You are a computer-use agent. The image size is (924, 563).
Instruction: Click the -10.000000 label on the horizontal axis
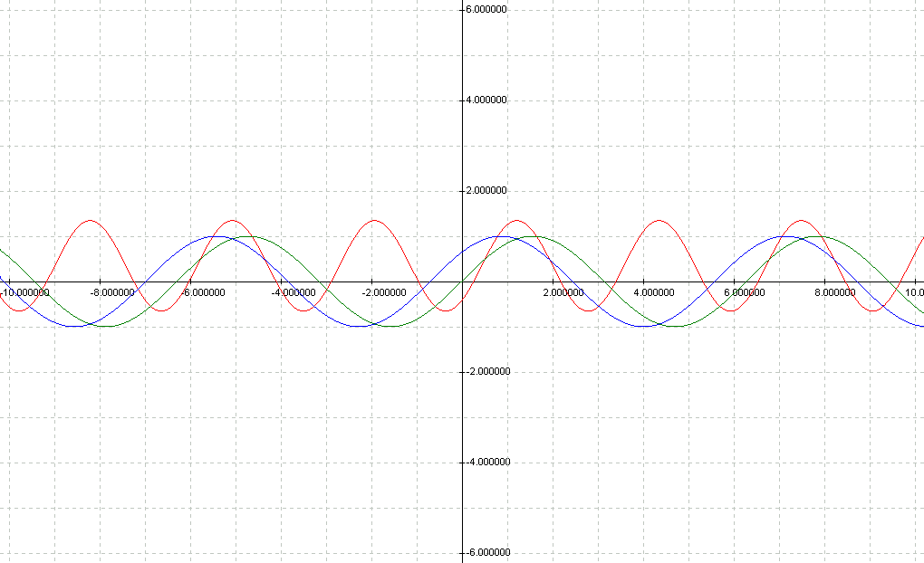tap(24, 292)
